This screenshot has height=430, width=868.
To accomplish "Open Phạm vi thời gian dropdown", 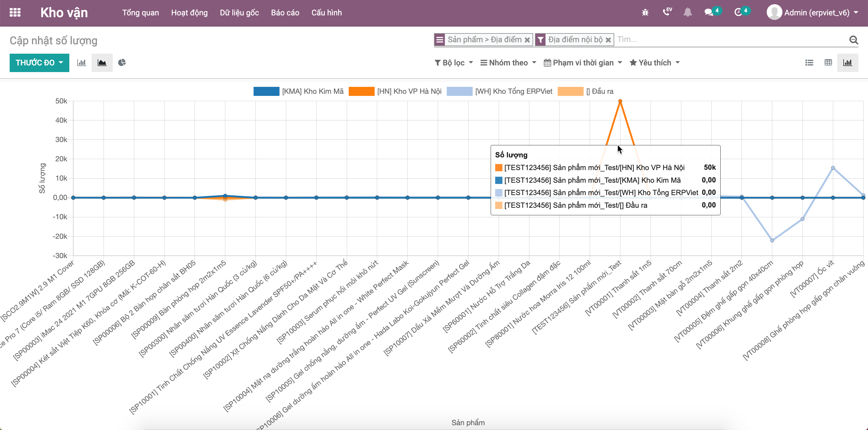I will (x=583, y=63).
